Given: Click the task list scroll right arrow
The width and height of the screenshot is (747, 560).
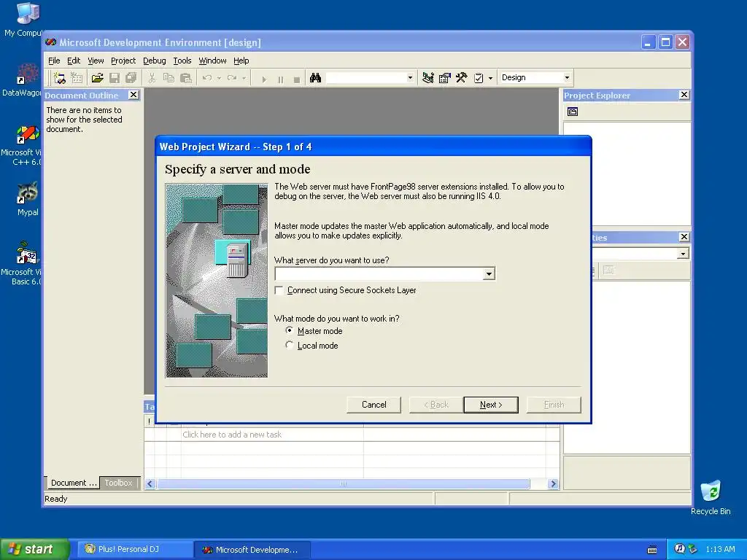Looking at the screenshot, I should pyautogui.click(x=553, y=484).
